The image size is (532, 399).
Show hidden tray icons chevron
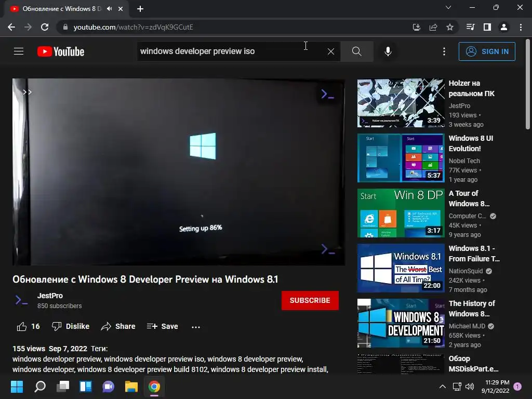click(443, 387)
